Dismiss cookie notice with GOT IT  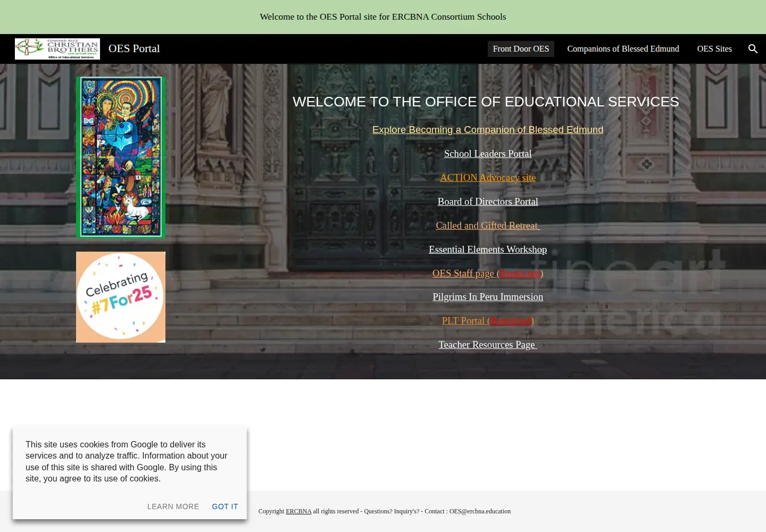click(225, 506)
